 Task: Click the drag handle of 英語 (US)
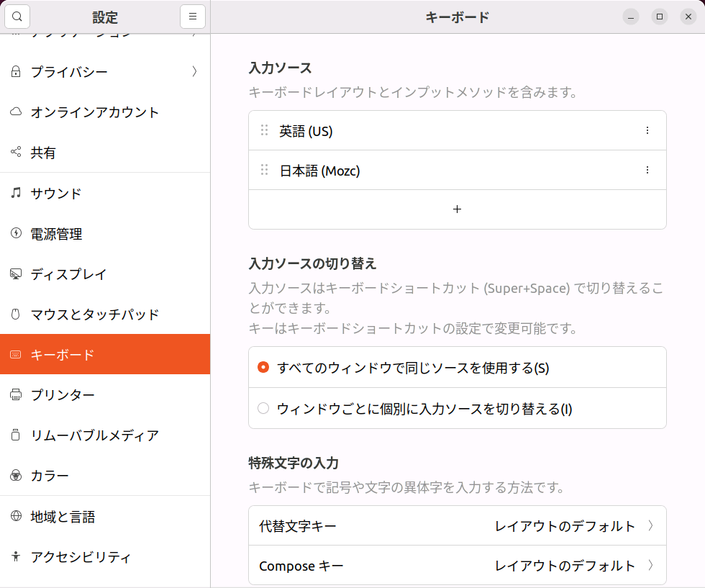265,130
